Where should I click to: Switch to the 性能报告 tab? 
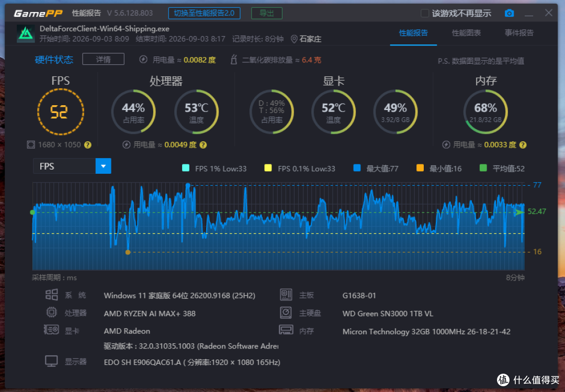(413, 33)
